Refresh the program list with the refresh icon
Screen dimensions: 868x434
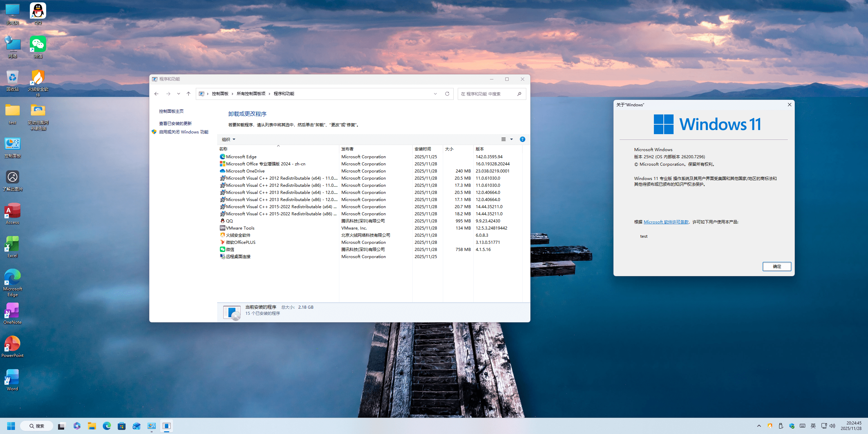coord(447,94)
